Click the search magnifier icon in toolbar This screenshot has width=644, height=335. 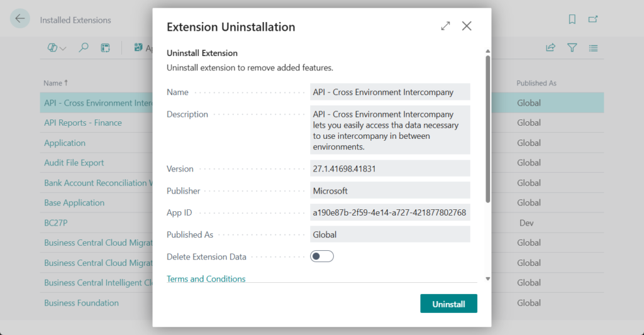click(x=84, y=48)
